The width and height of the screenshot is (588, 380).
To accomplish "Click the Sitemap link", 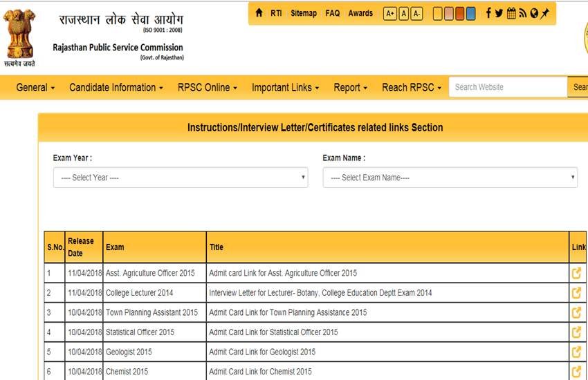I will pyautogui.click(x=303, y=13).
